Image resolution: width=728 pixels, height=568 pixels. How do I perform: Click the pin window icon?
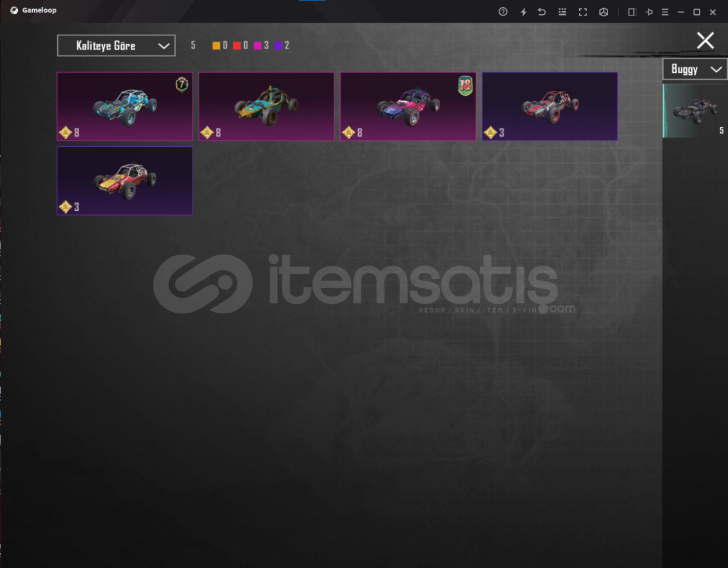[x=649, y=12]
